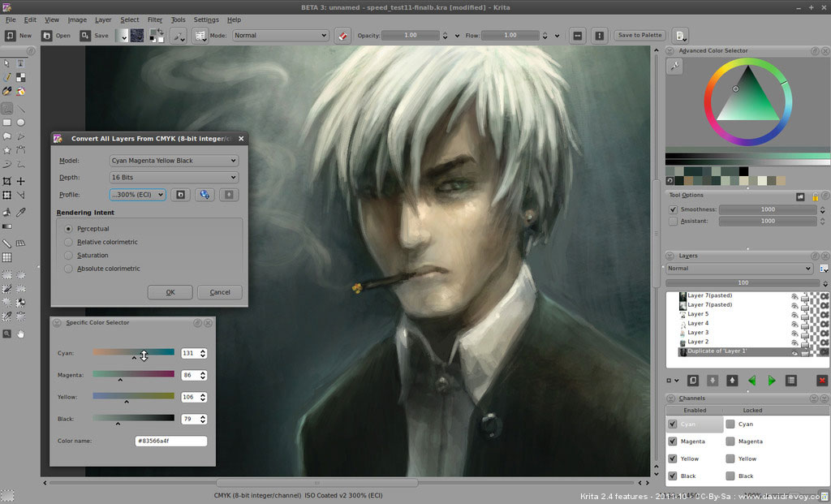Open the Settings menu
Viewport: 831px width, 504px height.
(206, 19)
